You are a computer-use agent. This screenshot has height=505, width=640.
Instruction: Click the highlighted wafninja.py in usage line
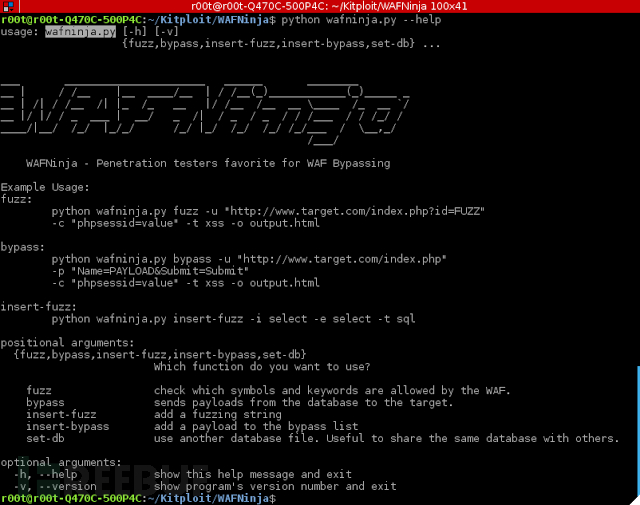pyautogui.click(x=80, y=31)
